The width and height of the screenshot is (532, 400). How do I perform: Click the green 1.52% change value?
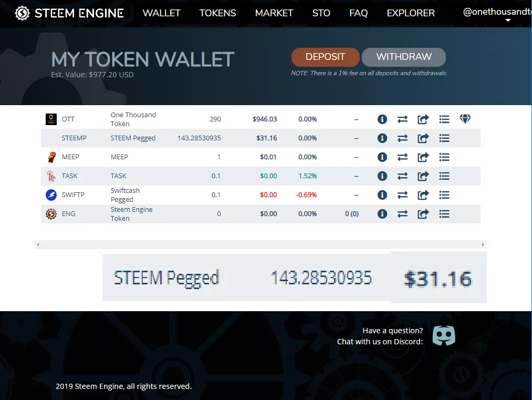click(x=307, y=176)
